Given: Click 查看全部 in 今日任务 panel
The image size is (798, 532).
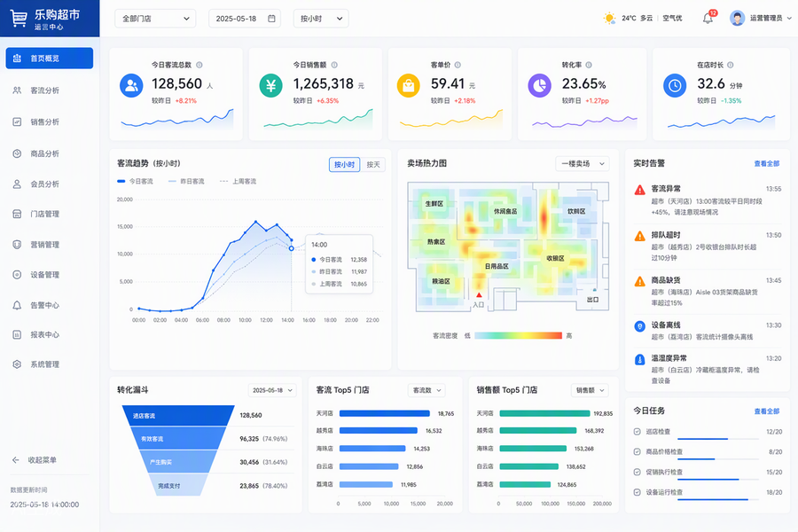Looking at the screenshot, I should [x=766, y=411].
